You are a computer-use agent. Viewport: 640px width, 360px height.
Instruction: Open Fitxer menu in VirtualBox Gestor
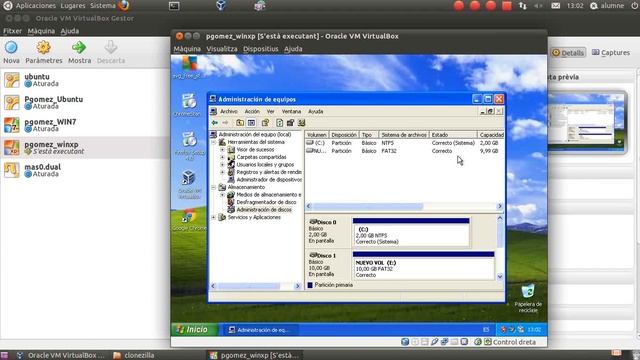click(12, 31)
